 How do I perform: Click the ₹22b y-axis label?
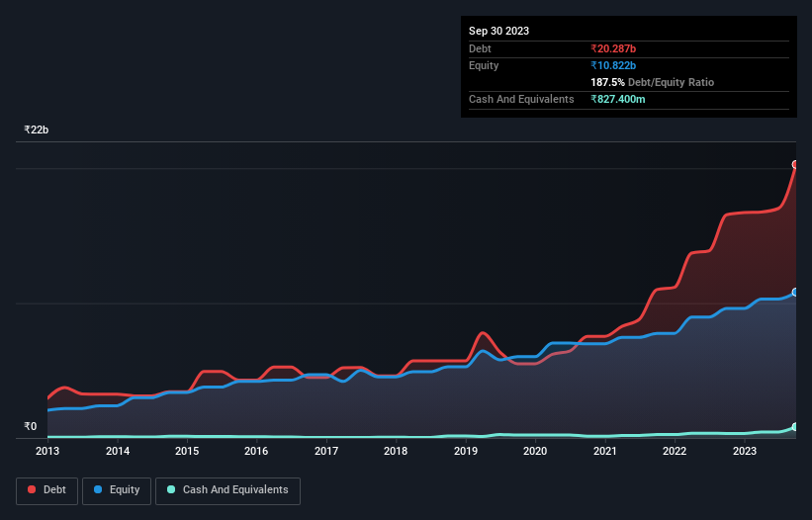37,130
